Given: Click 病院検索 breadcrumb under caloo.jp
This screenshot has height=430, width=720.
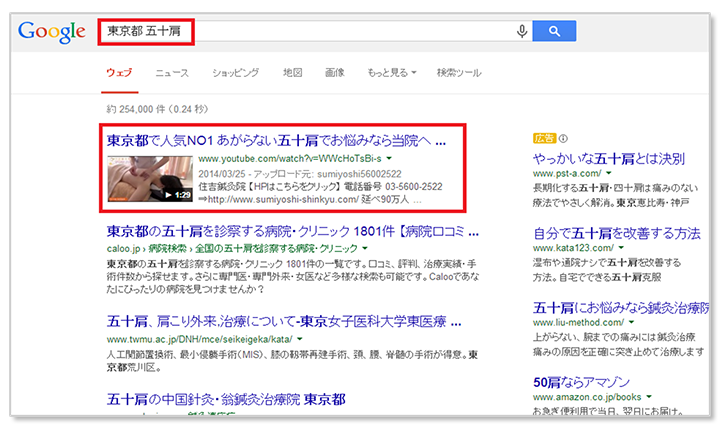Looking at the screenshot, I should (168, 249).
